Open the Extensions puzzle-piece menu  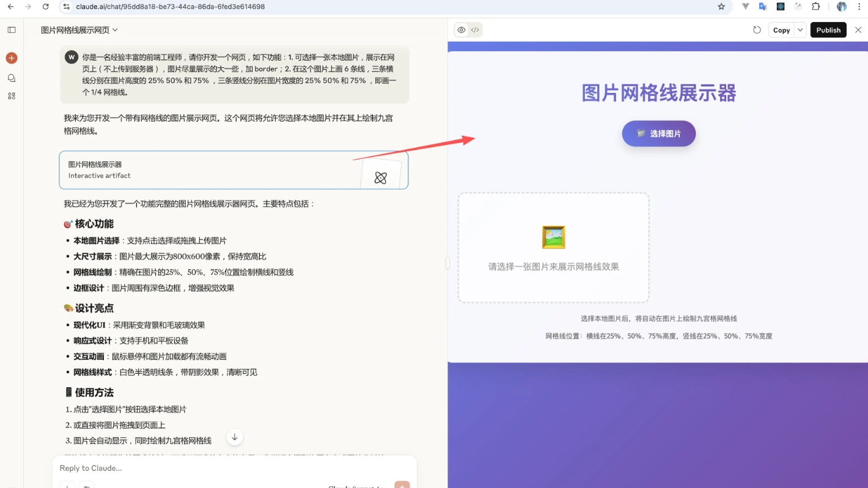[816, 7]
